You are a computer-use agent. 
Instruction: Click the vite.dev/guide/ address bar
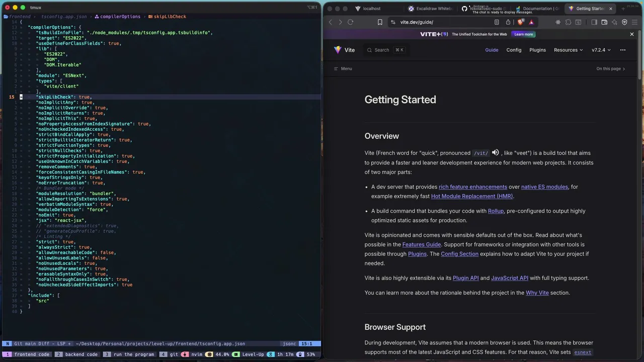(x=417, y=22)
